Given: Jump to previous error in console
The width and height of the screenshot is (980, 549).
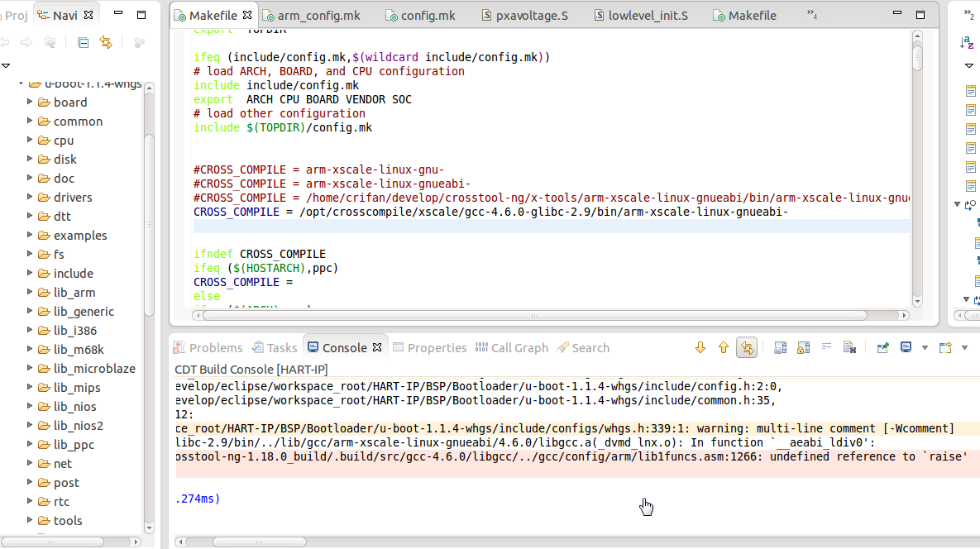Looking at the screenshot, I should 724,348.
